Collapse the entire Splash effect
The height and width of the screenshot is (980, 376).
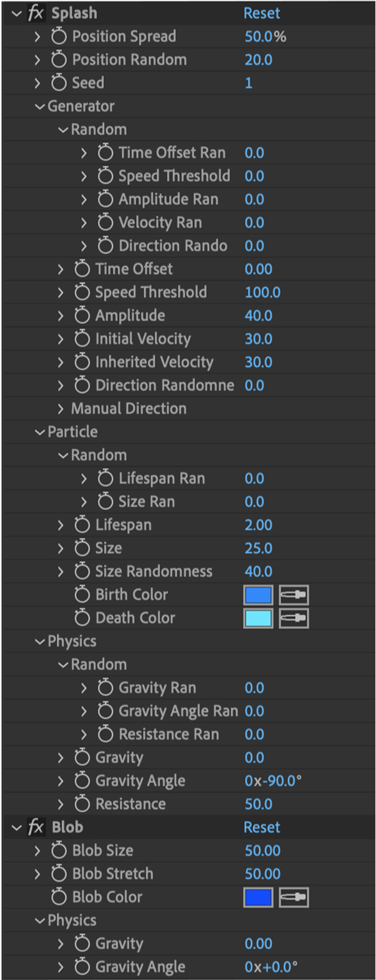coord(17,13)
